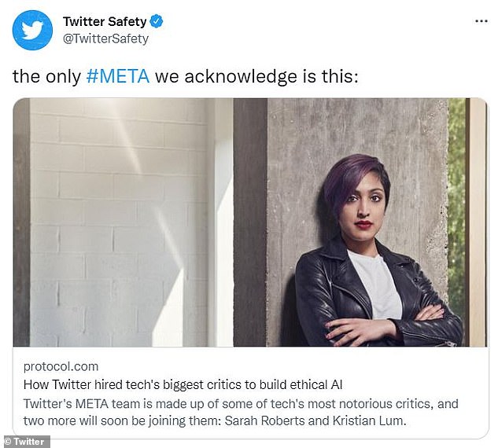Open the link card preview photo

click(249, 222)
